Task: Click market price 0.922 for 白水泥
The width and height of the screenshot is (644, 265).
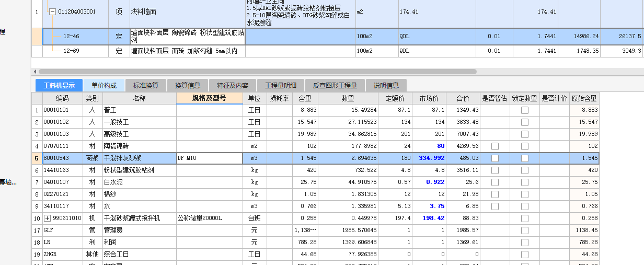Action: pyautogui.click(x=429, y=182)
